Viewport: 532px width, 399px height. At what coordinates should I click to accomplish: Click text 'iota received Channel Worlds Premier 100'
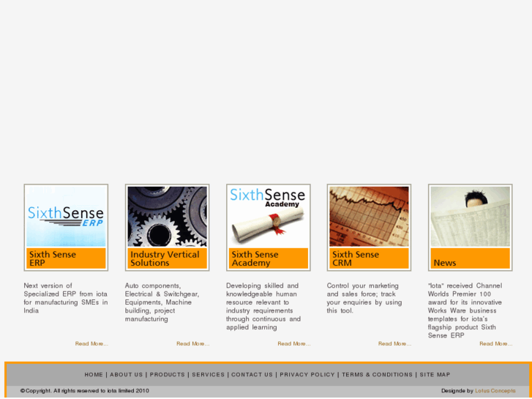coord(465,310)
